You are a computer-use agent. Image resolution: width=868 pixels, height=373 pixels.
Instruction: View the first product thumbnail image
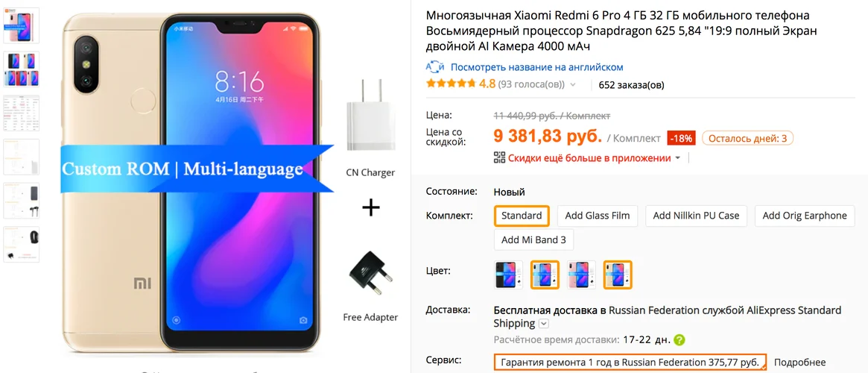[x=22, y=25]
